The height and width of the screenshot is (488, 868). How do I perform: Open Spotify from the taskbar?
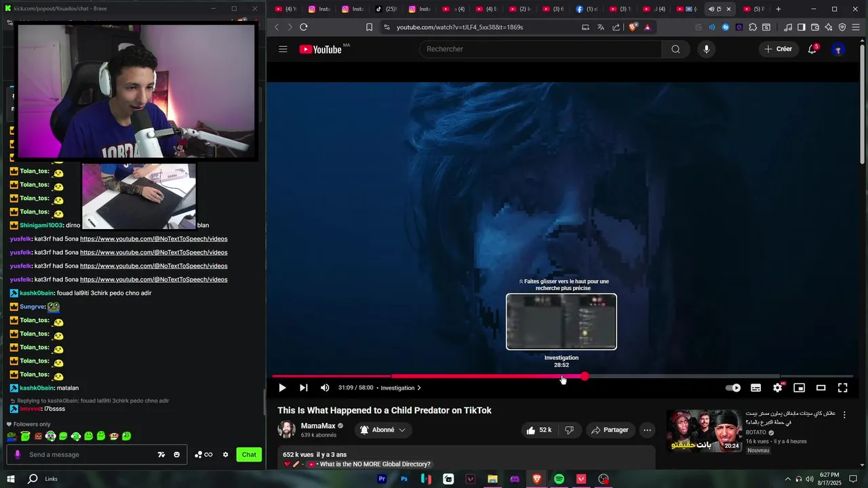[559, 479]
